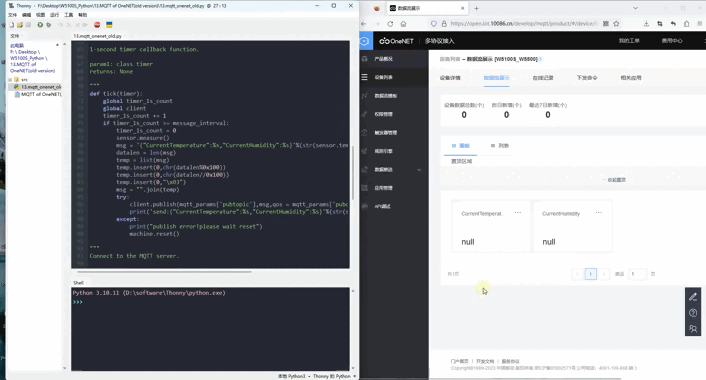Viewport: 706px width, 380px height.
Task: Click the jump-to-page input field
Action: pyautogui.click(x=637, y=274)
